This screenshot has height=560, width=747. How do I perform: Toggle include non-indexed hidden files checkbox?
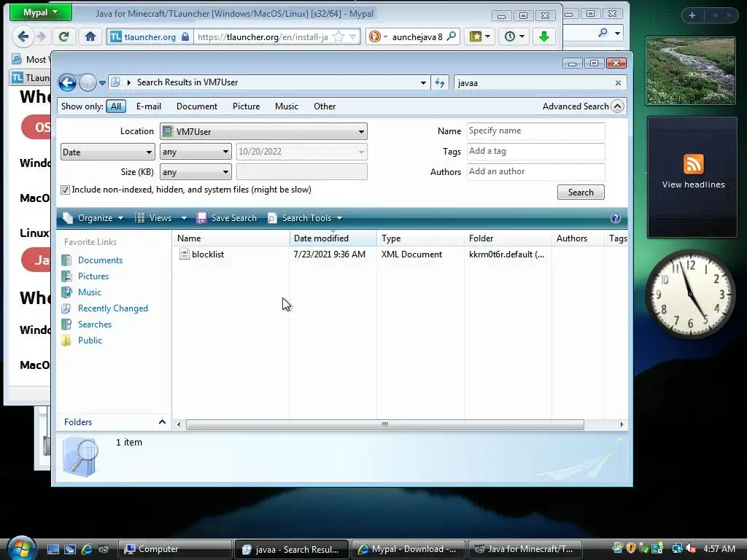pos(65,190)
